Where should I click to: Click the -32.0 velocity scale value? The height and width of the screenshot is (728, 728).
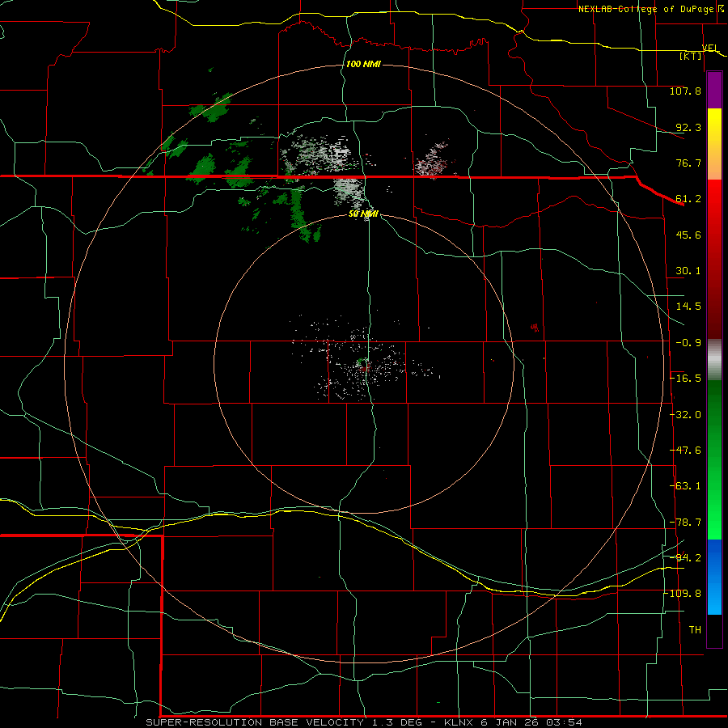coord(685,415)
